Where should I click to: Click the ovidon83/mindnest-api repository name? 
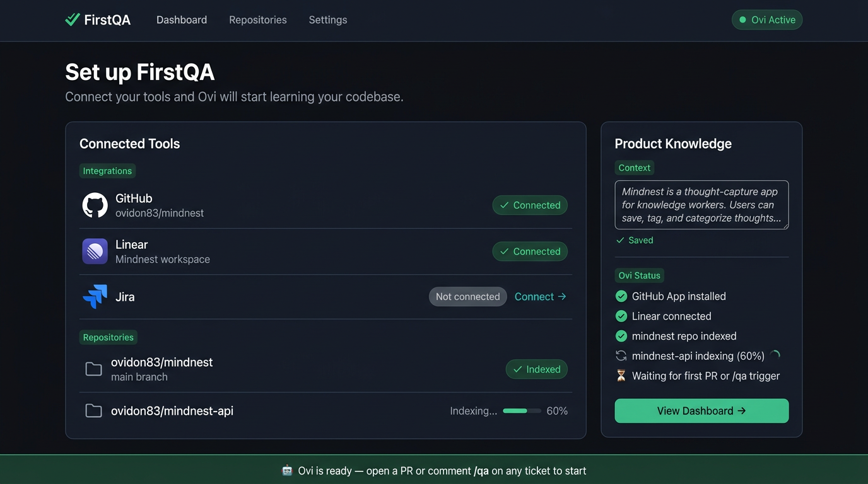[x=172, y=411]
